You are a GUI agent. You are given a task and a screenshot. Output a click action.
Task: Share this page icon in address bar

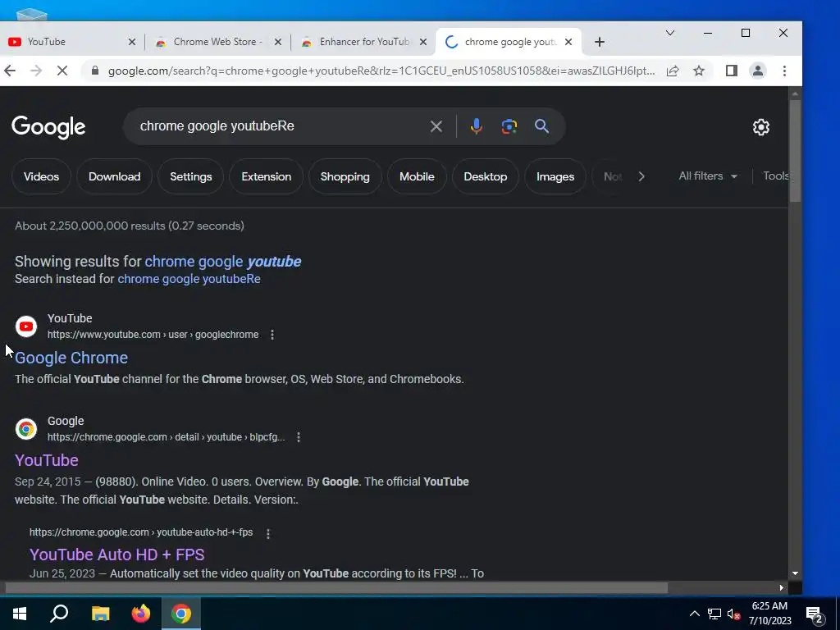[673, 71]
